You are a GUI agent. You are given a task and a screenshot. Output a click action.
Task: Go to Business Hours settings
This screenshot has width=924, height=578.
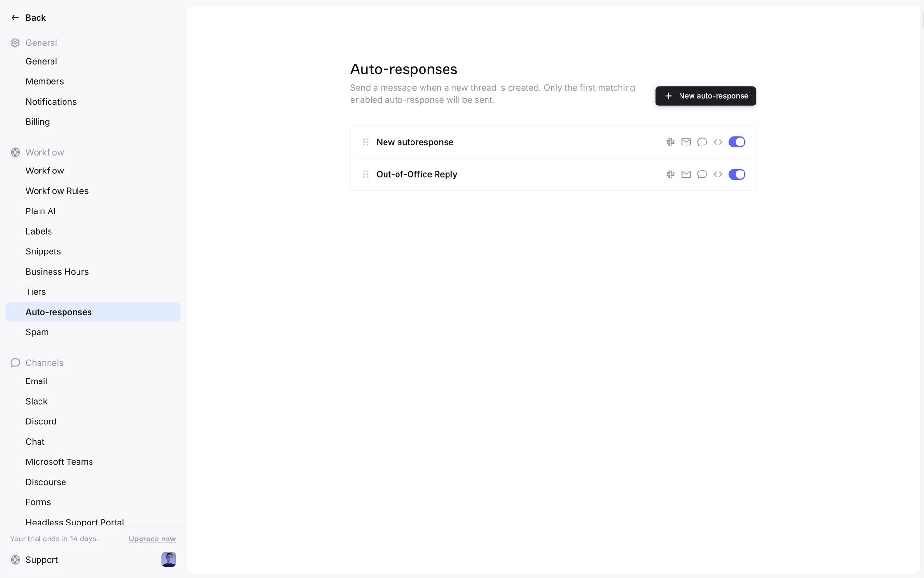57,272
